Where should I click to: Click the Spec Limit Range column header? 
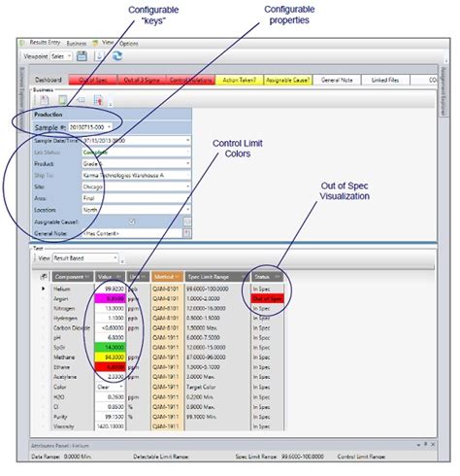tap(217, 277)
